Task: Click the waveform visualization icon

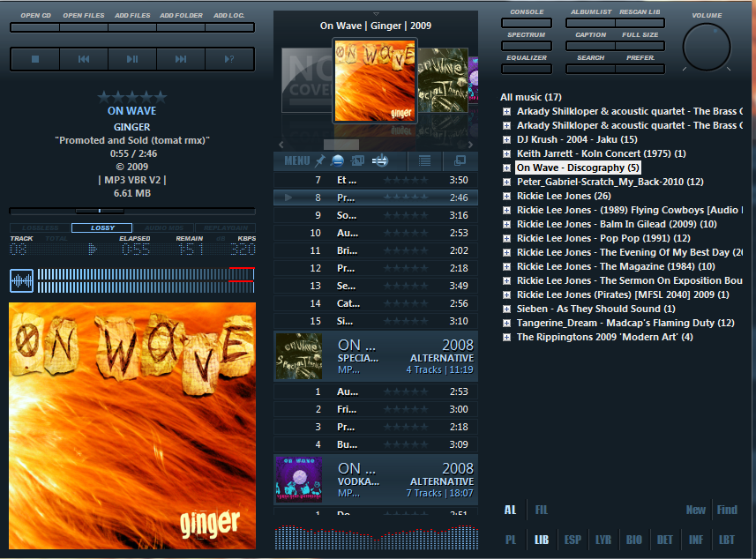Action: click(x=22, y=280)
